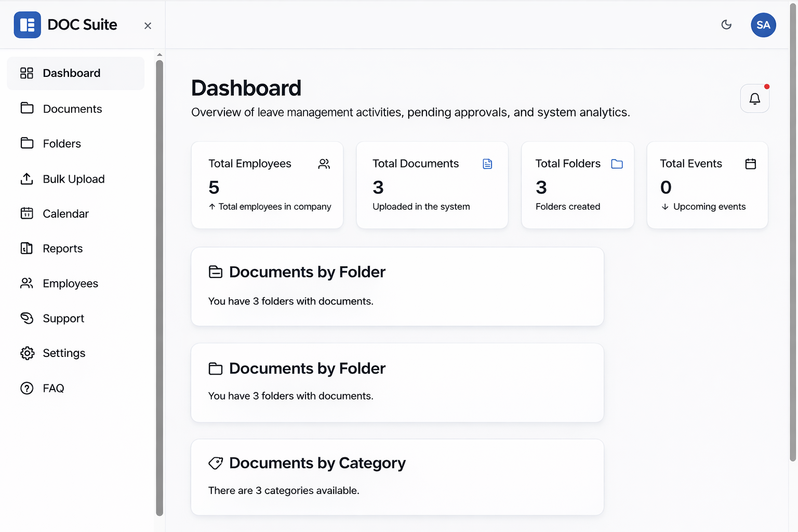Go to the Employees page
The height and width of the screenshot is (532, 798).
(70, 284)
